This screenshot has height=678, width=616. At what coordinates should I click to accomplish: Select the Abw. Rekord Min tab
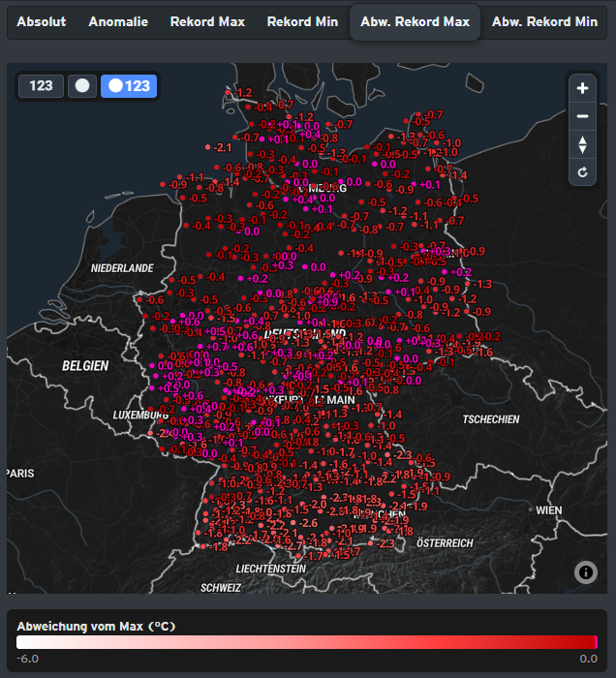click(x=544, y=21)
